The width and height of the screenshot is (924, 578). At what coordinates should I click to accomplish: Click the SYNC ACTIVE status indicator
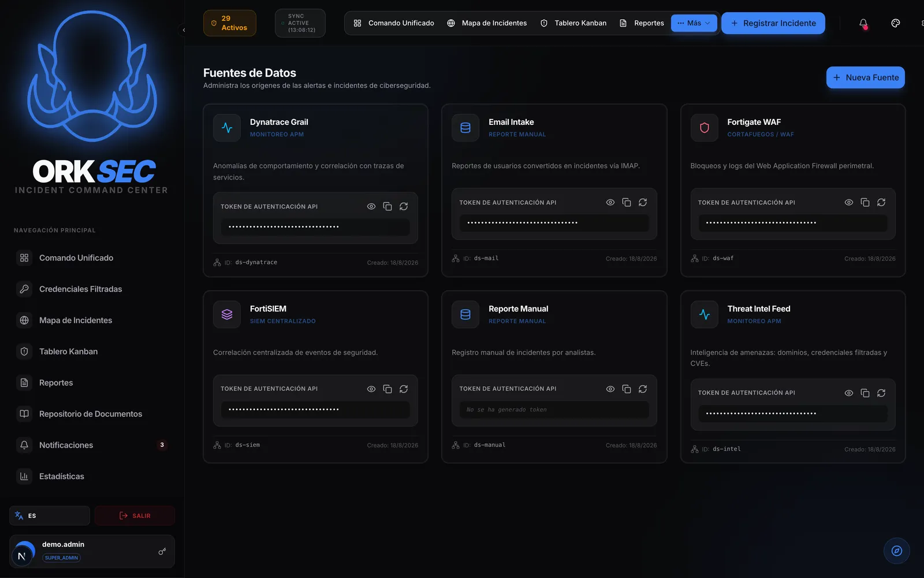pyautogui.click(x=300, y=23)
